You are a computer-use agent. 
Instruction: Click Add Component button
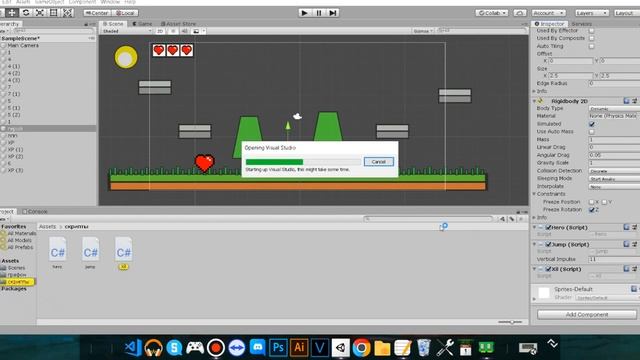click(x=587, y=315)
